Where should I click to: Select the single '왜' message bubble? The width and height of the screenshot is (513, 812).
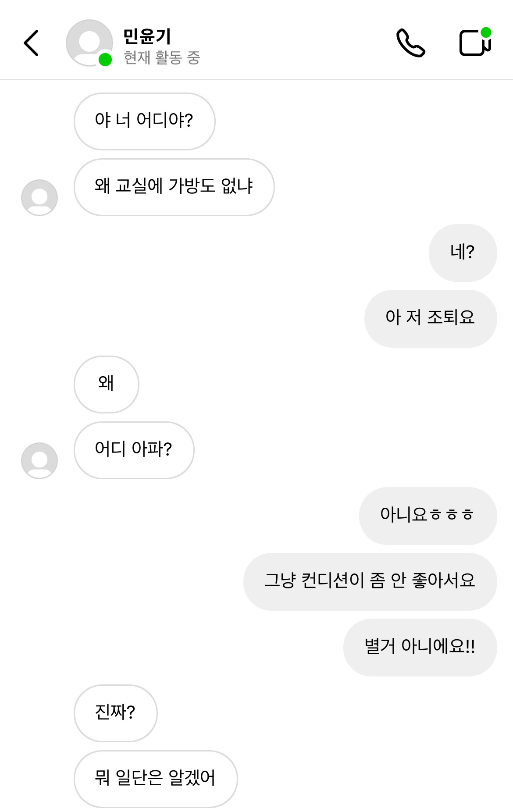pos(106,384)
